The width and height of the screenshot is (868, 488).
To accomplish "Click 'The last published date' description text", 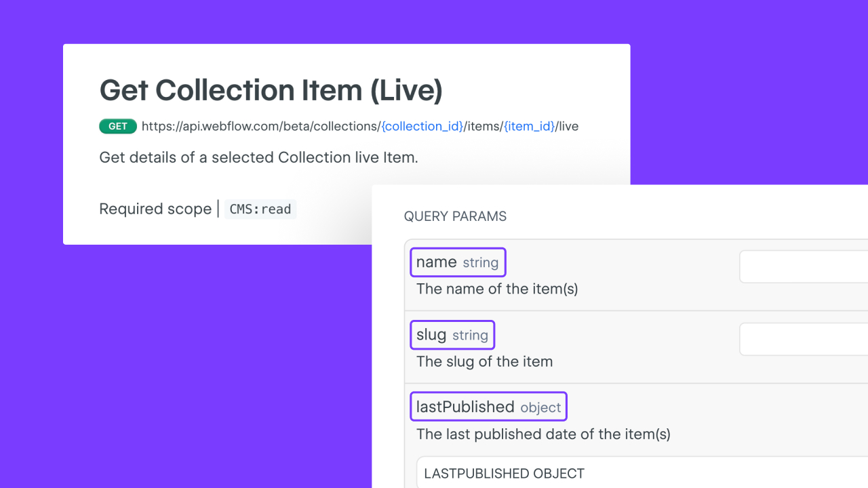I will [543, 434].
